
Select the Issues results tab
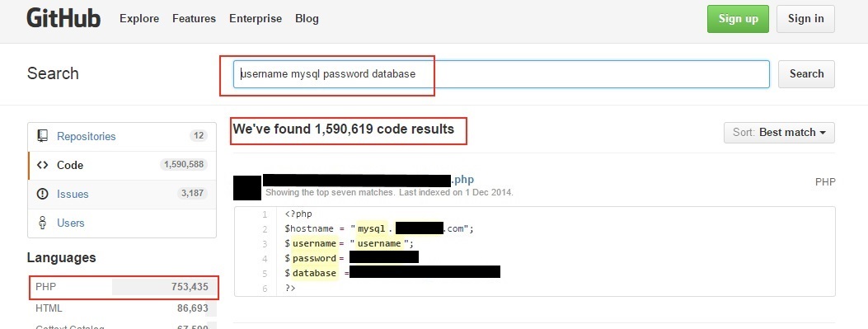tap(122, 194)
